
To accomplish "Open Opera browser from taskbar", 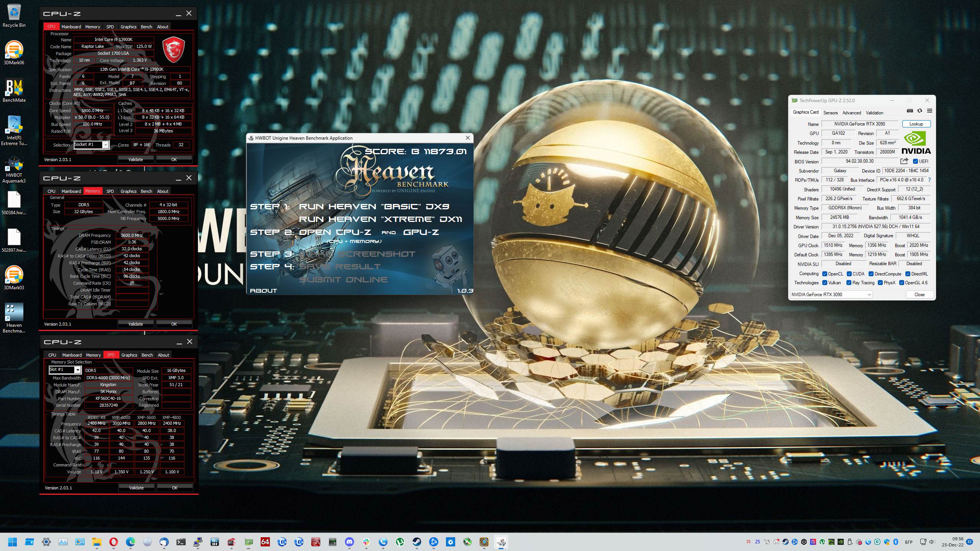I will click(113, 542).
